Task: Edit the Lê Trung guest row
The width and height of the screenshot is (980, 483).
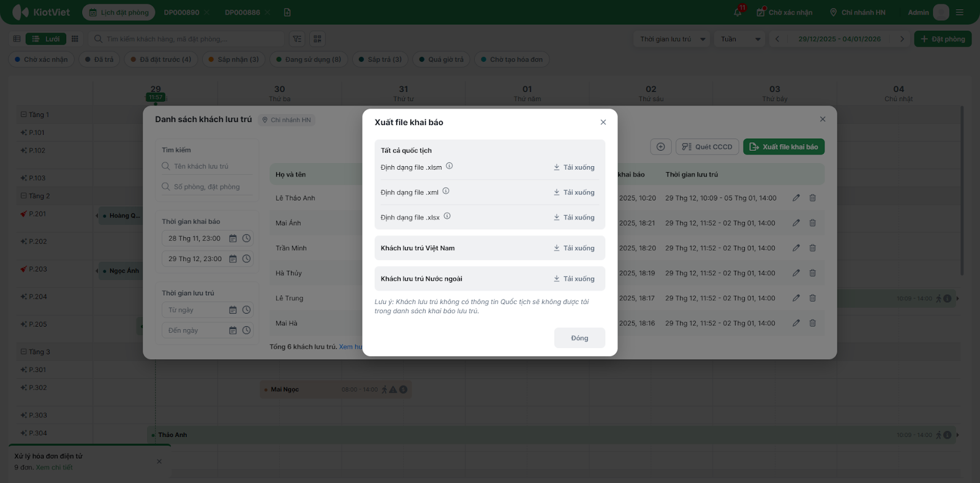Action: pyautogui.click(x=796, y=298)
